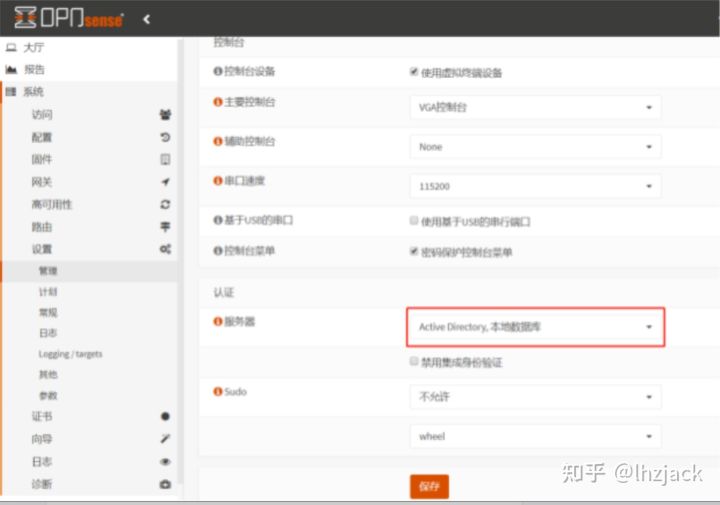
Task: Click the OPNsense logo
Action: pos(68,18)
